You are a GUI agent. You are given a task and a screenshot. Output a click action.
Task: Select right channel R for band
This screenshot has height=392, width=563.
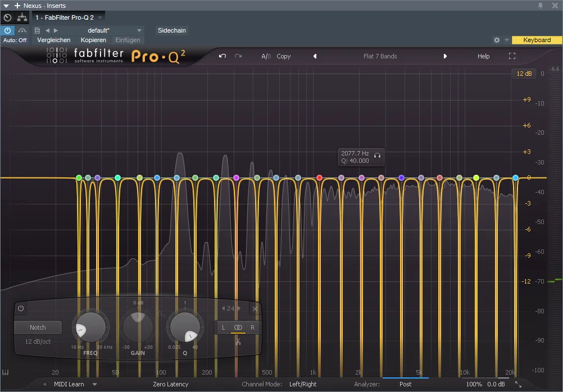tap(252, 327)
